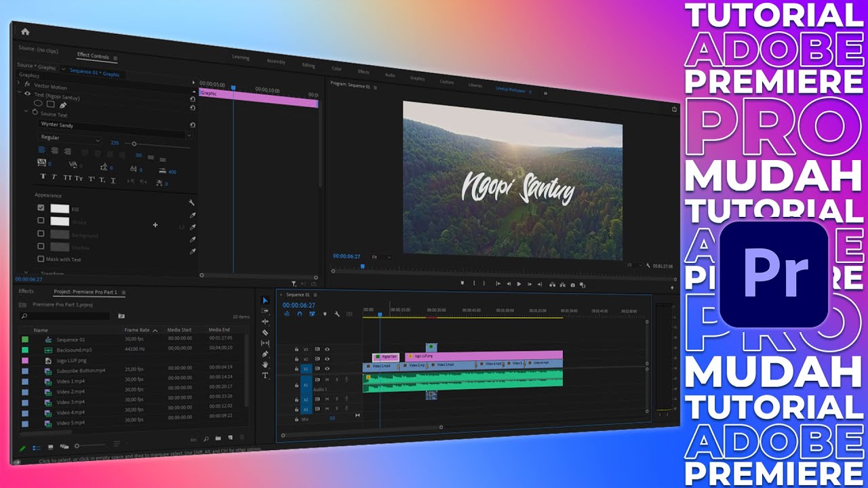The width and height of the screenshot is (868, 488).
Task: Play the sequence in Program monitor
Action: (519, 284)
